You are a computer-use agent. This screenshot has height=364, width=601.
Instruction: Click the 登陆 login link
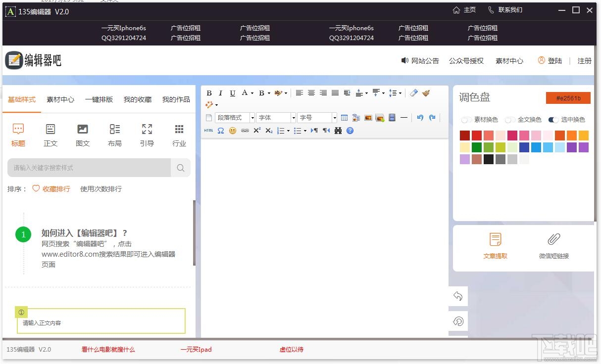click(x=550, y=60)
